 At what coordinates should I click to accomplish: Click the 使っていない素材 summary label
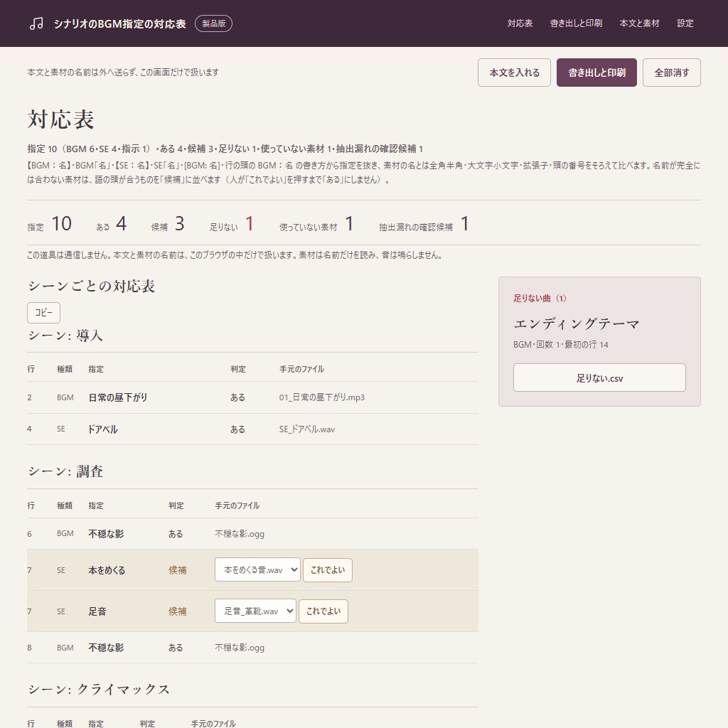[309, 227]
